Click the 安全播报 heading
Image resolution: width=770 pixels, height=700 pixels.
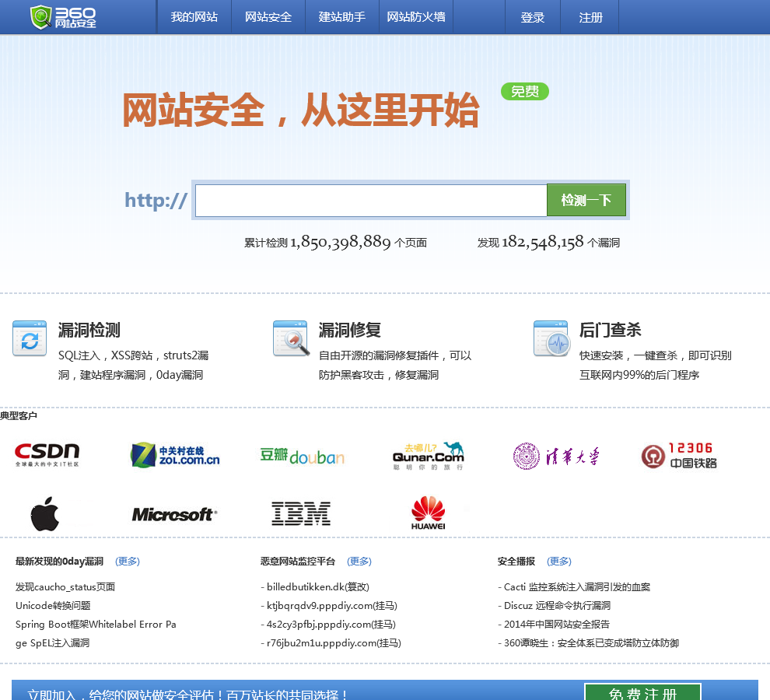click(x=516, y=561)
